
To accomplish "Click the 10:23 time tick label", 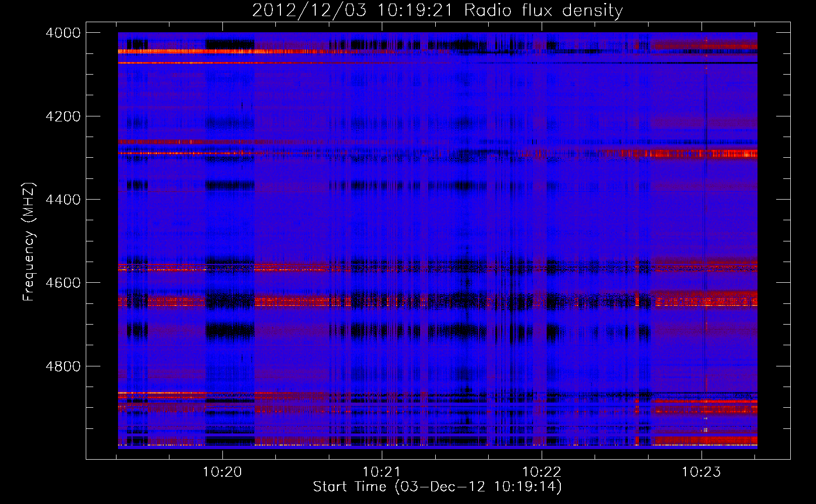I will (x=702, y=472).
